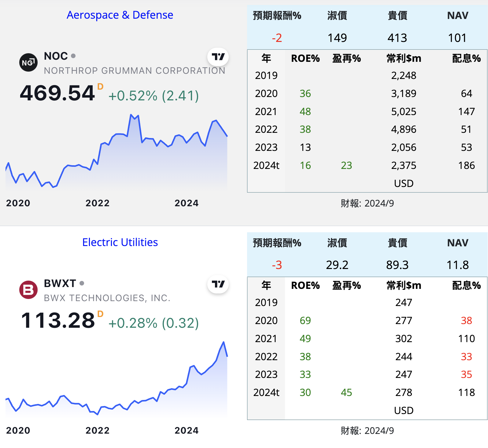Click the BWX TECHNOLOGIES, INC. company name
Image resolution: width=488 pixels, height=448 pixels.
click(x=107, y=298)
